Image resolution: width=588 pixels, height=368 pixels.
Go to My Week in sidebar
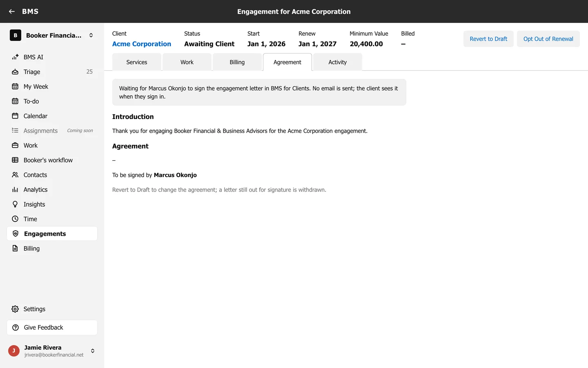click(x=52, y=86)
